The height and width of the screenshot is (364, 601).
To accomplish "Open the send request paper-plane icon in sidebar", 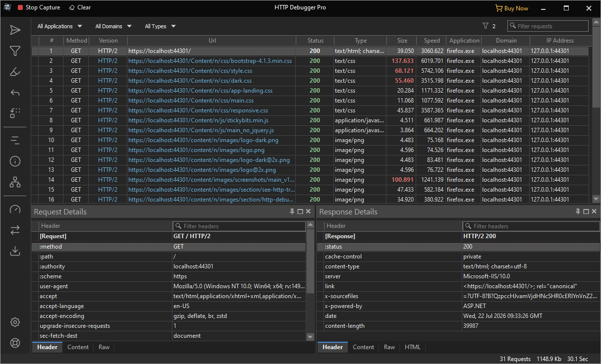I will click(x=15, y=30).
